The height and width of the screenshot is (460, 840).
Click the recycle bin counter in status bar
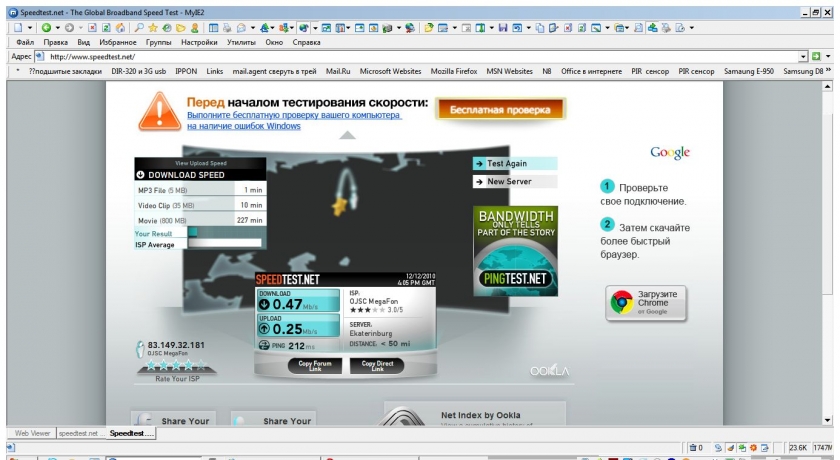(x=696, y=448)
